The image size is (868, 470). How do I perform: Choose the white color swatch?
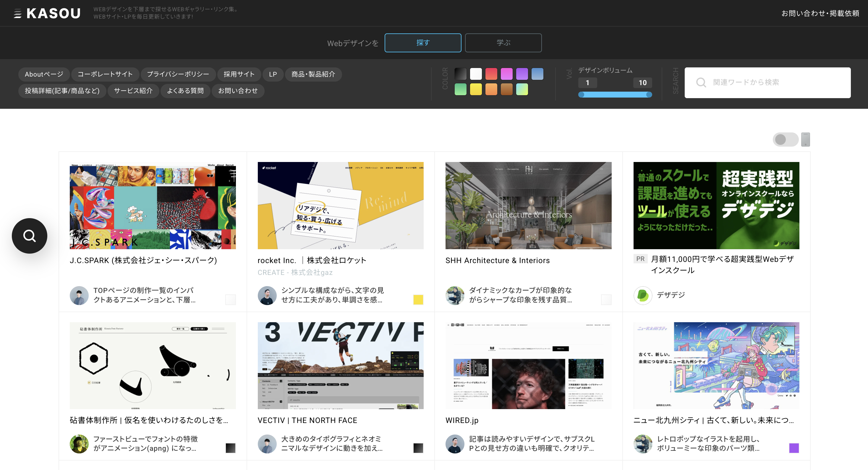[x=476, y=74]
